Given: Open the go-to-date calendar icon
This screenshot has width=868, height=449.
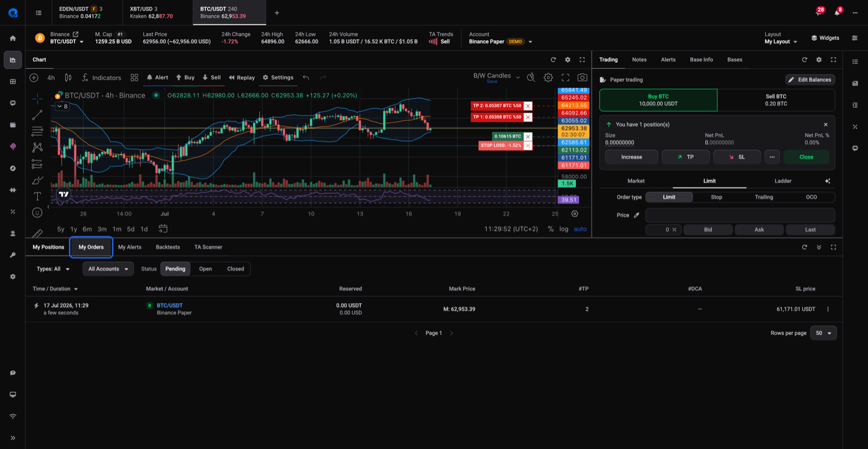Looking at the screenshot, I should pos(163,229).
